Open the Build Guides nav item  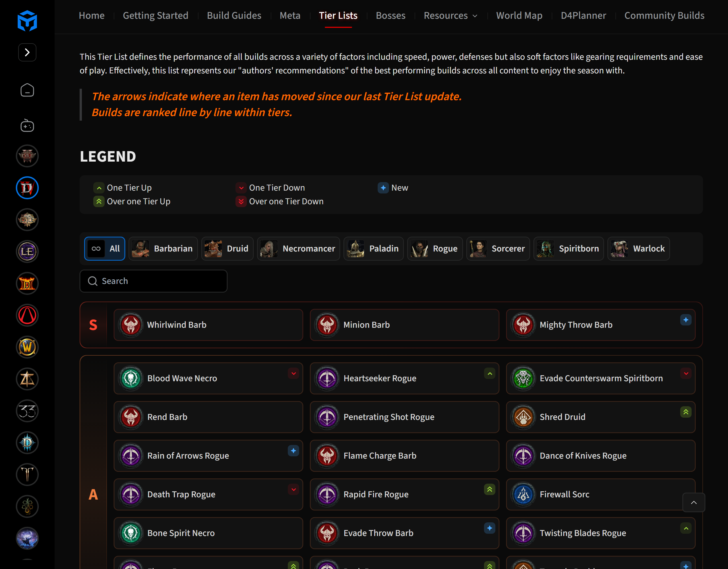pos(234,16)
